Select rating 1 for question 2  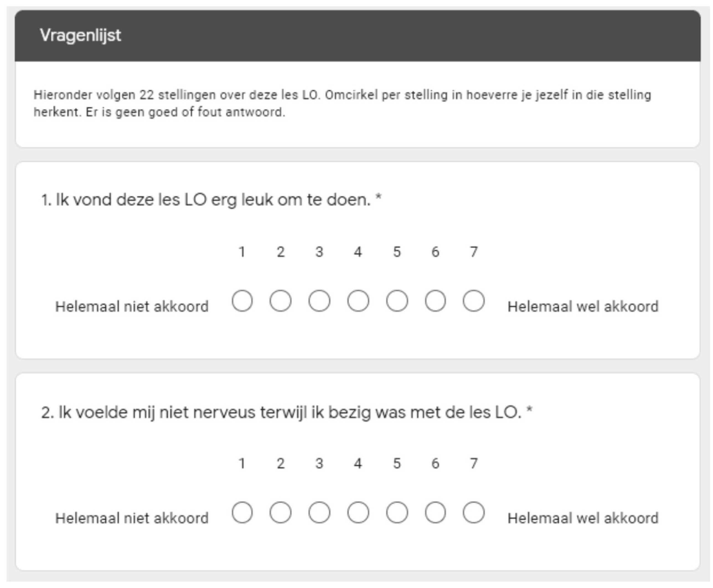pos(242,512)
